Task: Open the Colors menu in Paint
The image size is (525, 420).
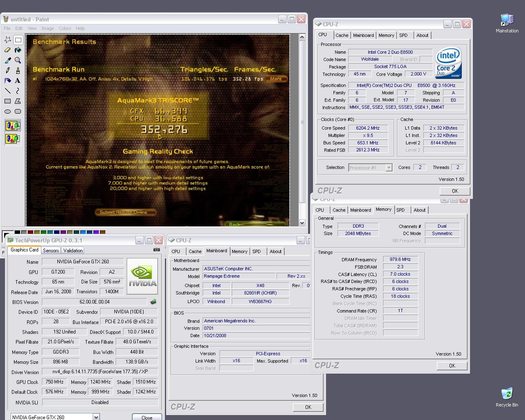Action: click(x=65, y=28)
